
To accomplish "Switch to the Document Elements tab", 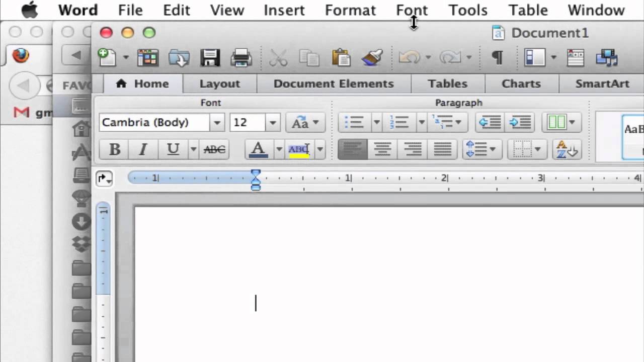I will coord(334,83).
